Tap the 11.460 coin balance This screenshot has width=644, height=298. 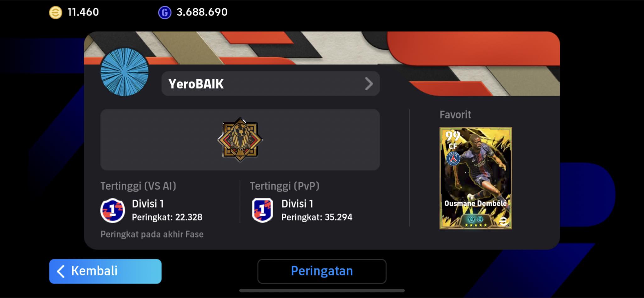(83, 12)
